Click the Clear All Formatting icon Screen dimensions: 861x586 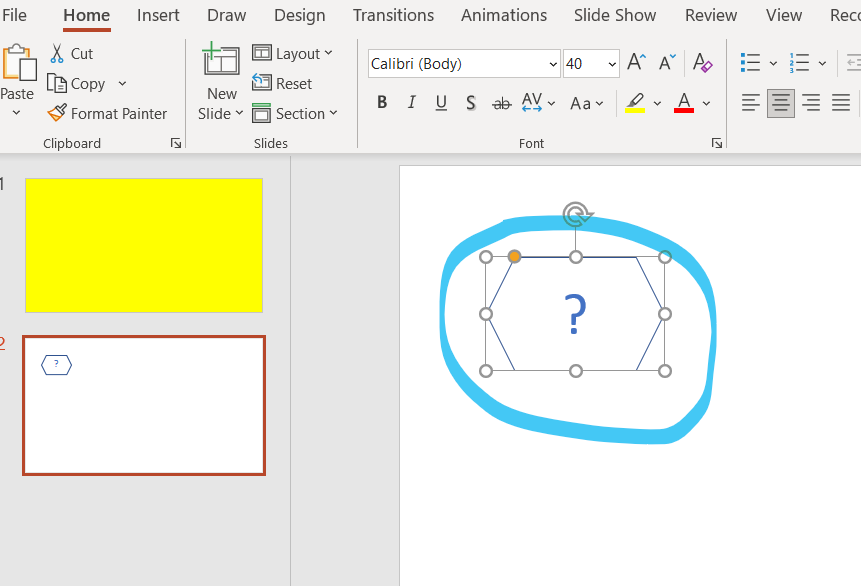(703, 63)
